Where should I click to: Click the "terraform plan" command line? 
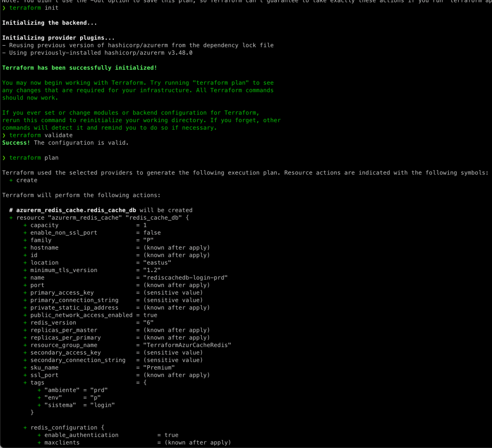click(34, 158)
